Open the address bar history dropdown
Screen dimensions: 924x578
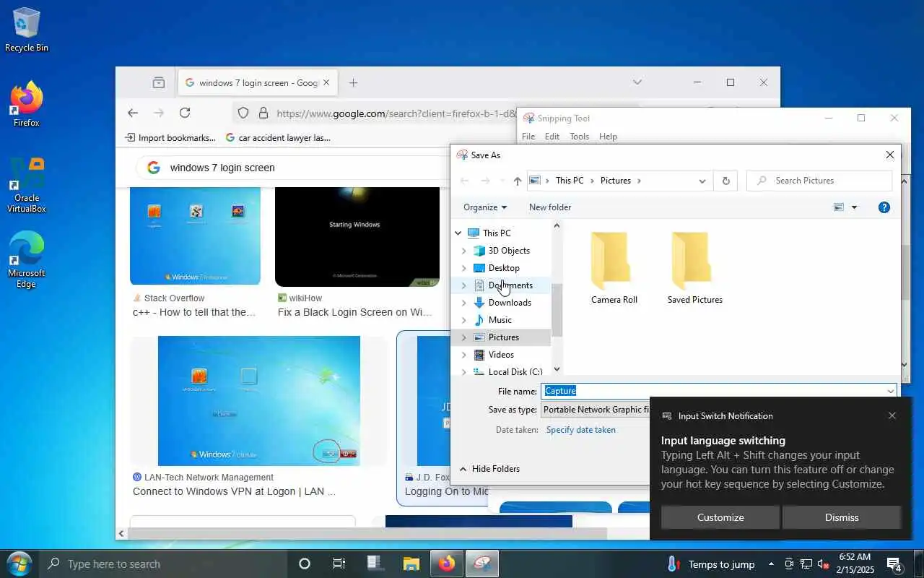(702, 181)
